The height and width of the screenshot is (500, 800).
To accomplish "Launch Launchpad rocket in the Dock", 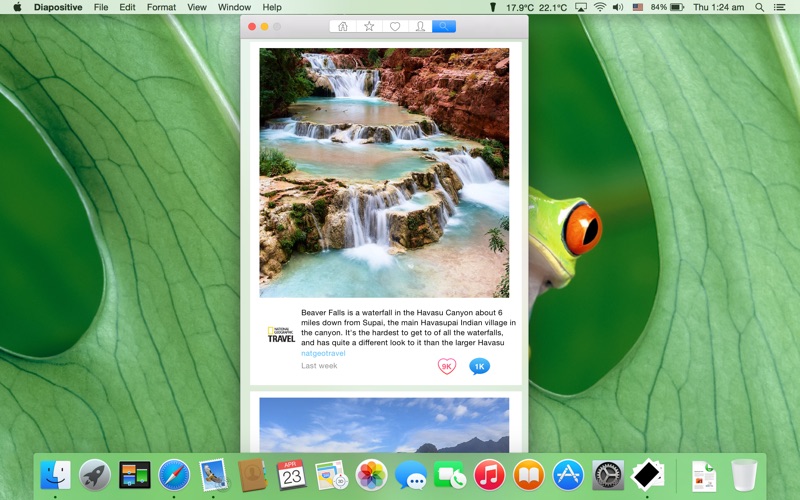I will click(x=95, y=475).
